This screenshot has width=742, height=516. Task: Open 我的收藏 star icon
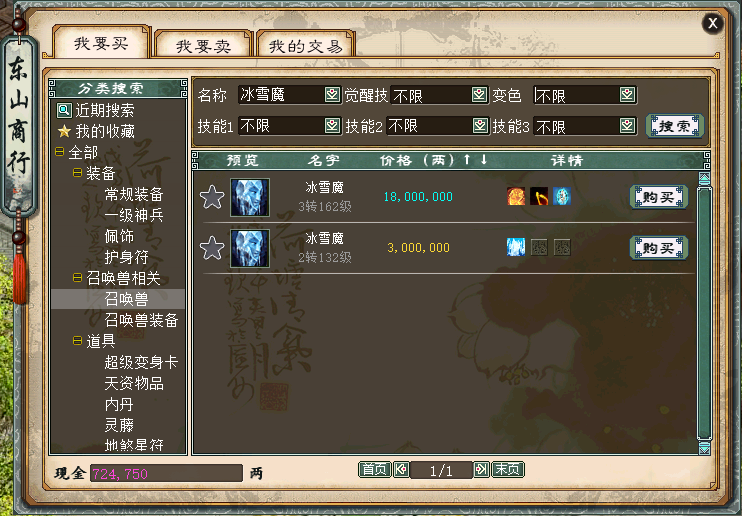[64, 131]
